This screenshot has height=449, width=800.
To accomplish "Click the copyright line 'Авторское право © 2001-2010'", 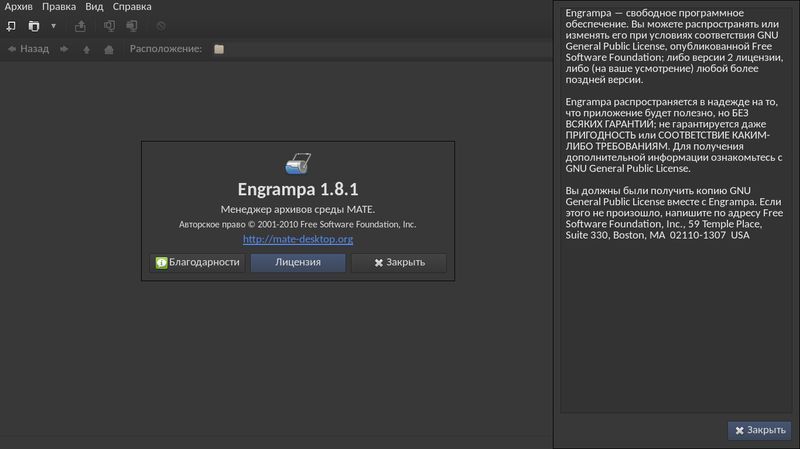I will 238,224.
